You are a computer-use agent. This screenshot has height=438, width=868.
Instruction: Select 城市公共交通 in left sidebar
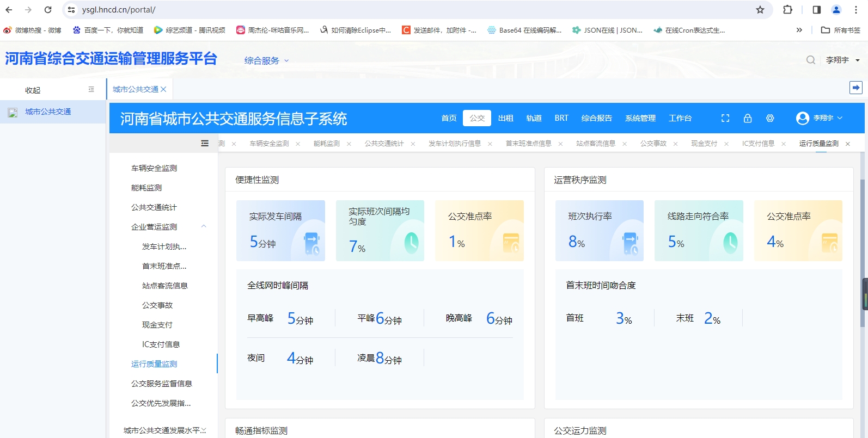point(53,112)
